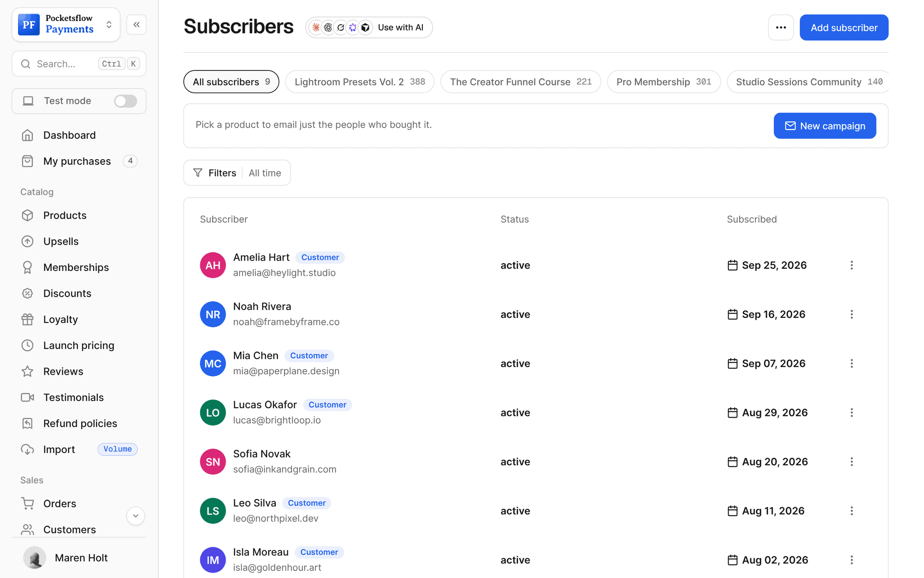Screen dimensions: 924x578
Task: Select the Lightroom Presets Vol. 2 tab
Action: 360,82
